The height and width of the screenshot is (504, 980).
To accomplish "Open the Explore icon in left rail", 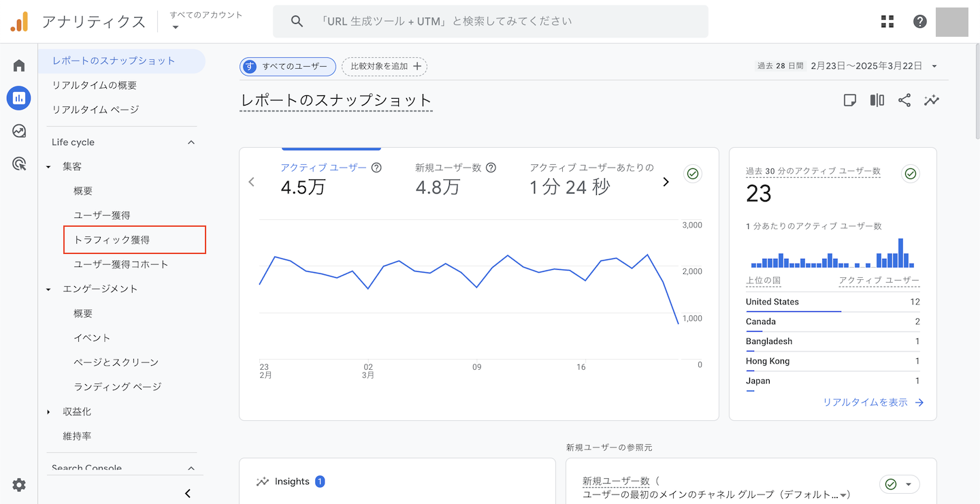I will tap(19, 131).
